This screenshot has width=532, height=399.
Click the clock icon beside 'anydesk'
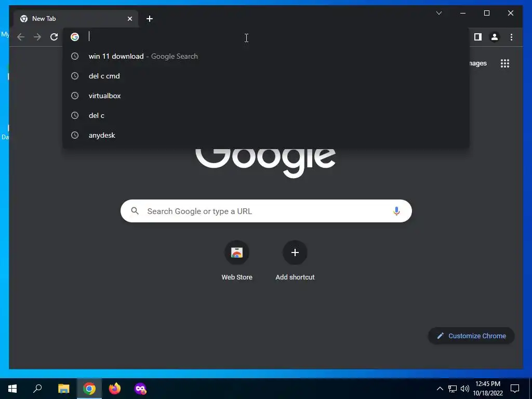pos(75,135)
